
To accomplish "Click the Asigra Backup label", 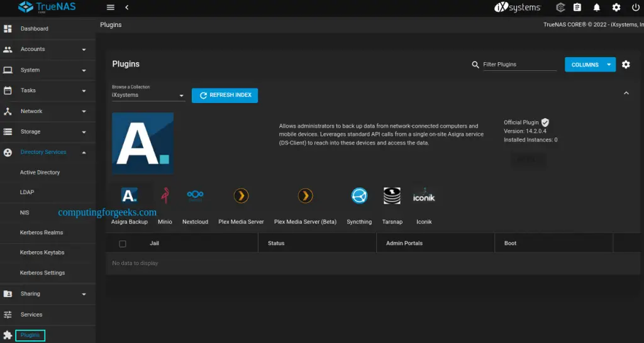I will (130, 222).
